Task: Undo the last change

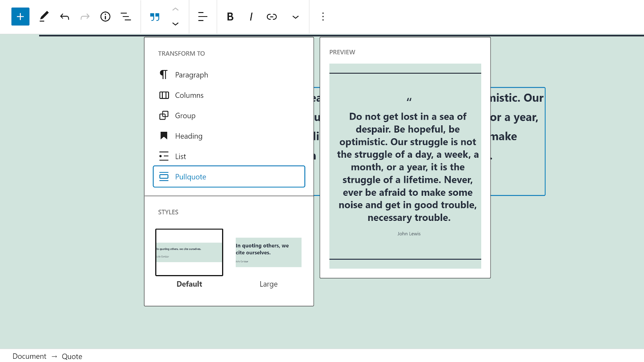Action: tap(65, 17)
